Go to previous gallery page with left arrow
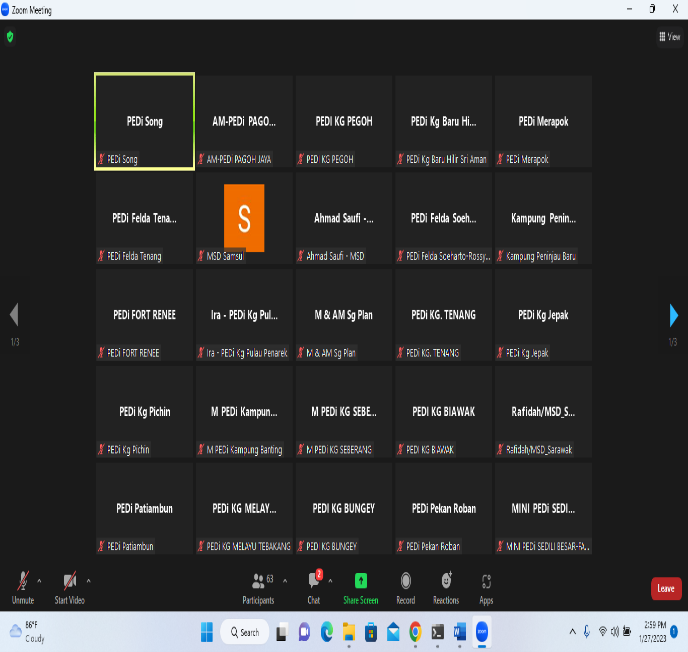 [x=14, y=316]
